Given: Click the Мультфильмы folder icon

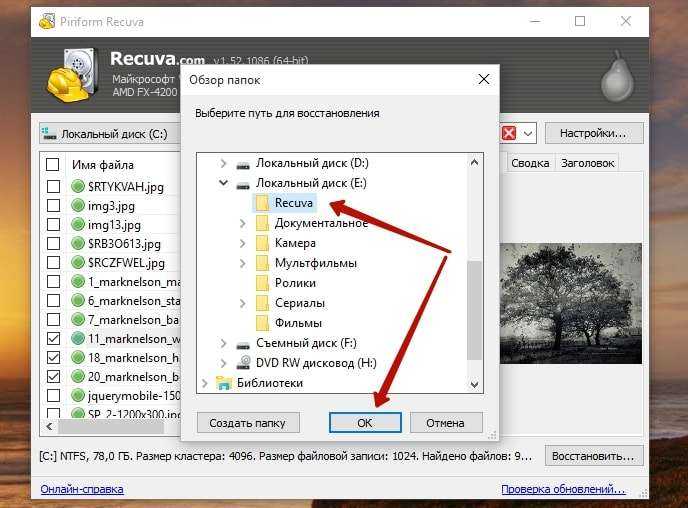Looking at the screenshot, I should [x=262, y=263].
